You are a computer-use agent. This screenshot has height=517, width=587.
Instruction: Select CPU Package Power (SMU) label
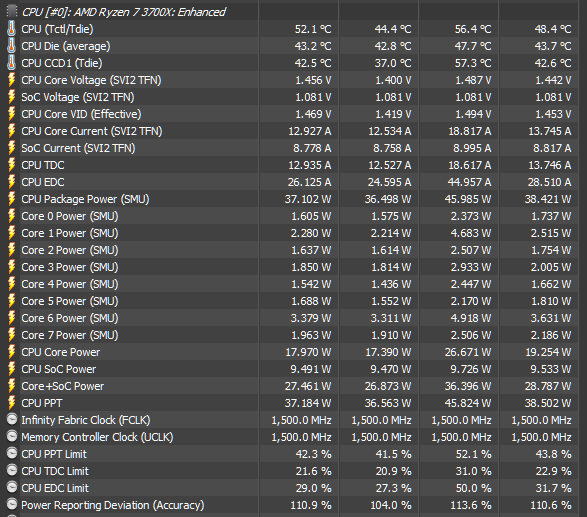pyautogui.click(x=85, y=200)
